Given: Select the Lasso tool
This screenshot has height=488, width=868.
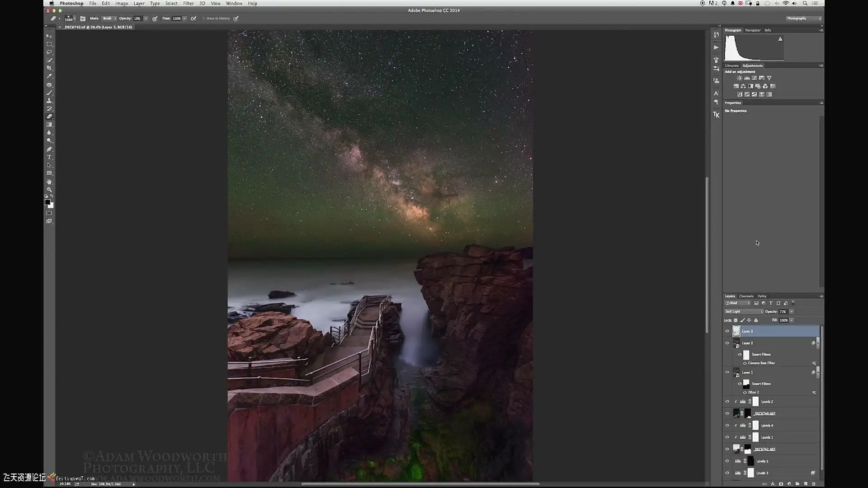Looking at the screenshot, I should tap(49, 52).
